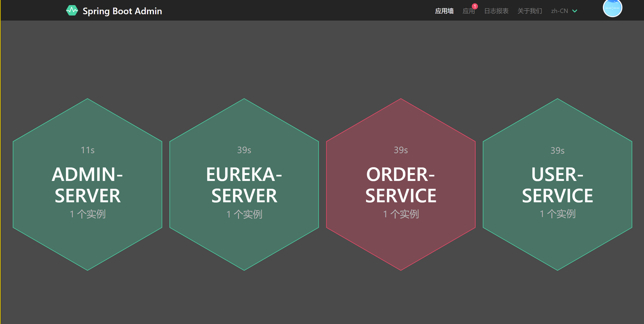Click the red notification badge on 应用
Image resolution: width=644 pixels, height=324 pixels.
pos(475,6)
